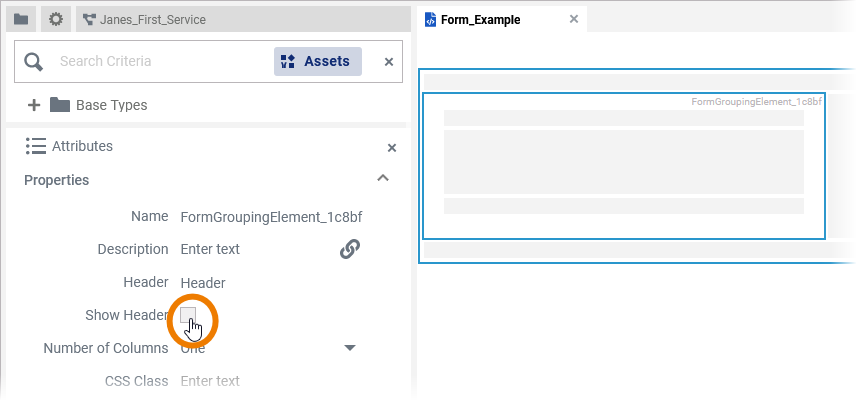Collapse the Properties section

click(382, 179)
